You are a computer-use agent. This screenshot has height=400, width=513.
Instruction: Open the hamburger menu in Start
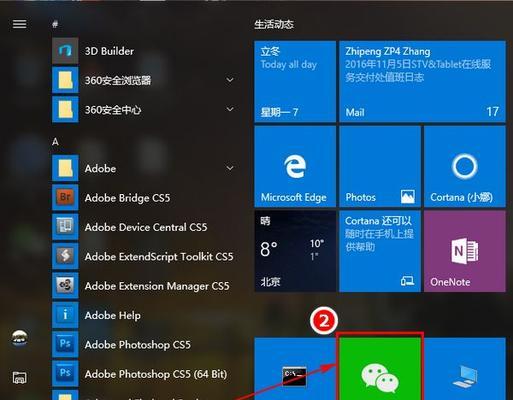[x=19, y=24]
